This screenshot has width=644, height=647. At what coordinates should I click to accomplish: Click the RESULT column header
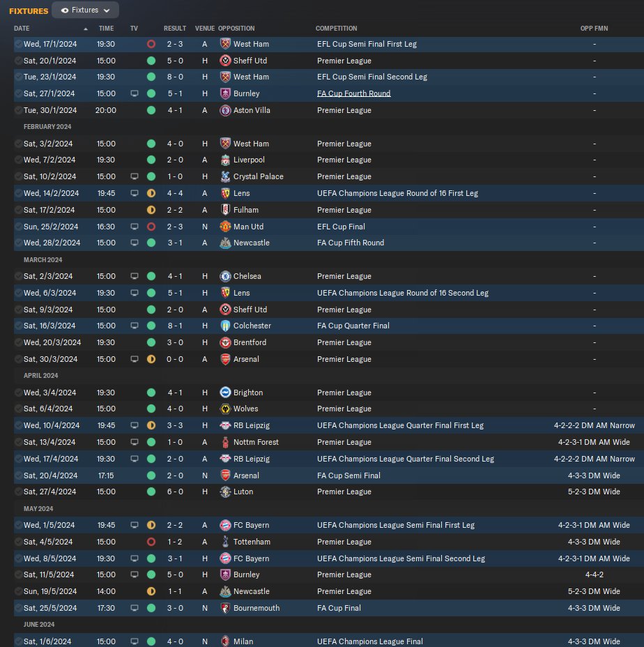(x=175, y=29)
